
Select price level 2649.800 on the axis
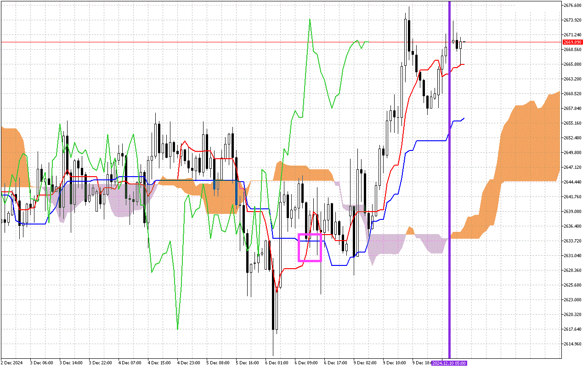pos(572,153)
